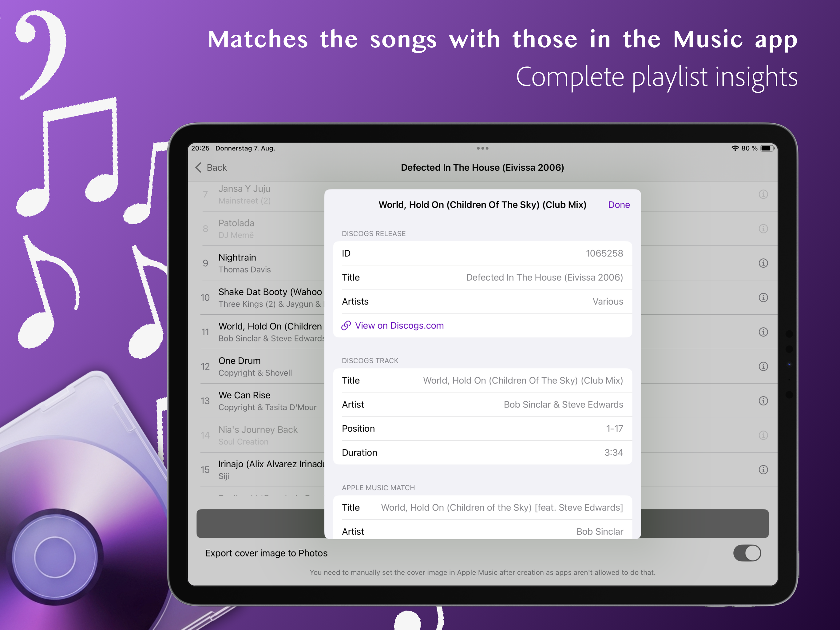Viewport: 840px width, 630px height.
Task: Open the multitasking ellipsis menu
Action: [x=483, y=148]
